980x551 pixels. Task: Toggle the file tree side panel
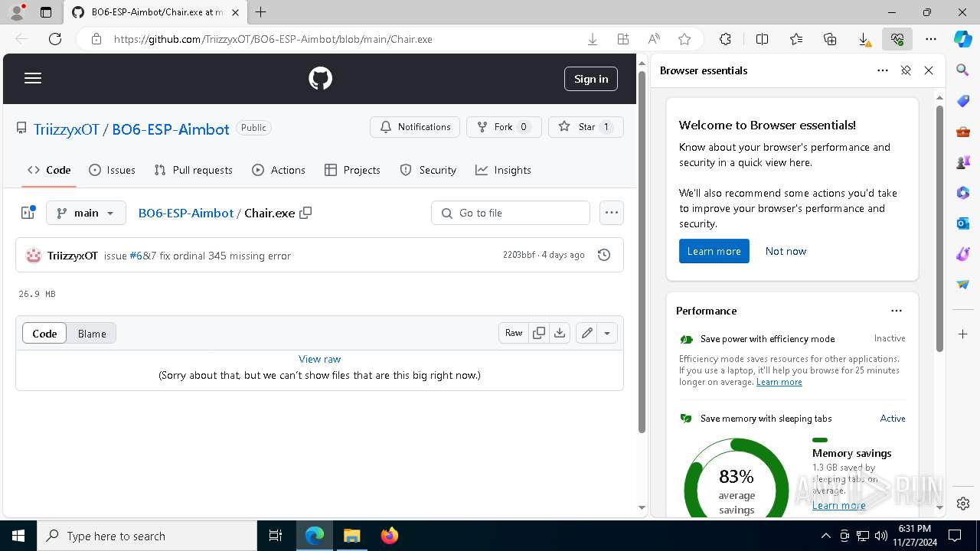click(28, 213)
